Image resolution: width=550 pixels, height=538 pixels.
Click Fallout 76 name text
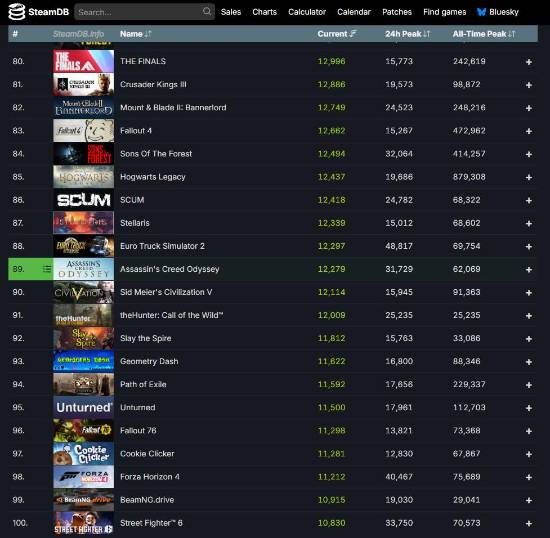138,431
